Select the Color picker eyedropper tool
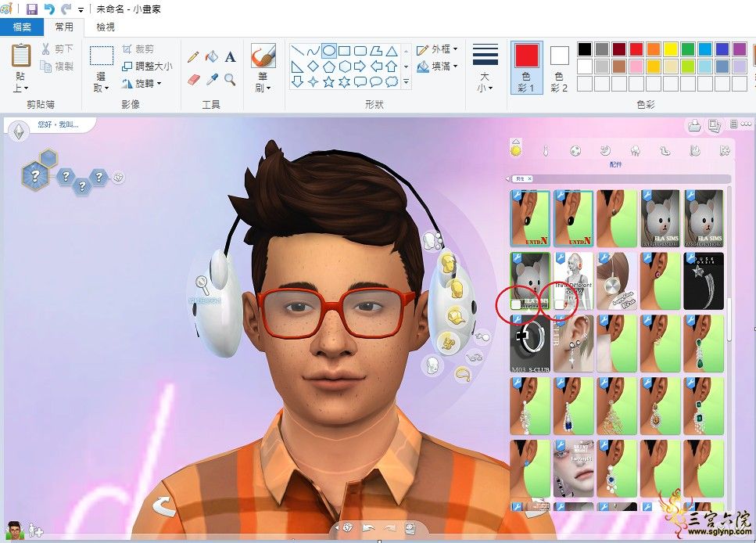 click(212, 79)
